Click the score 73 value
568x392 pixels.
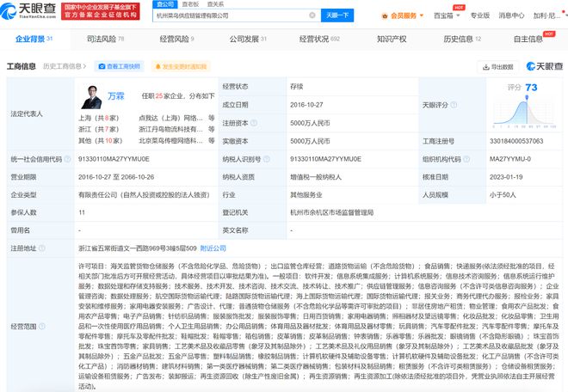coord(531,87)
